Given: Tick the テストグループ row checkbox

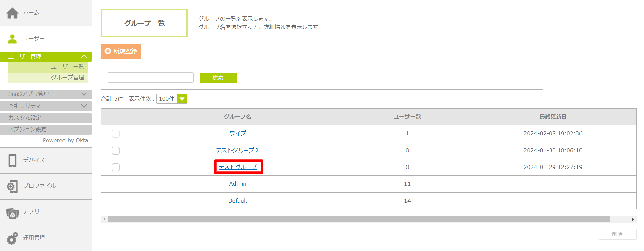Looking at the screenshot, I should (116, 167).
